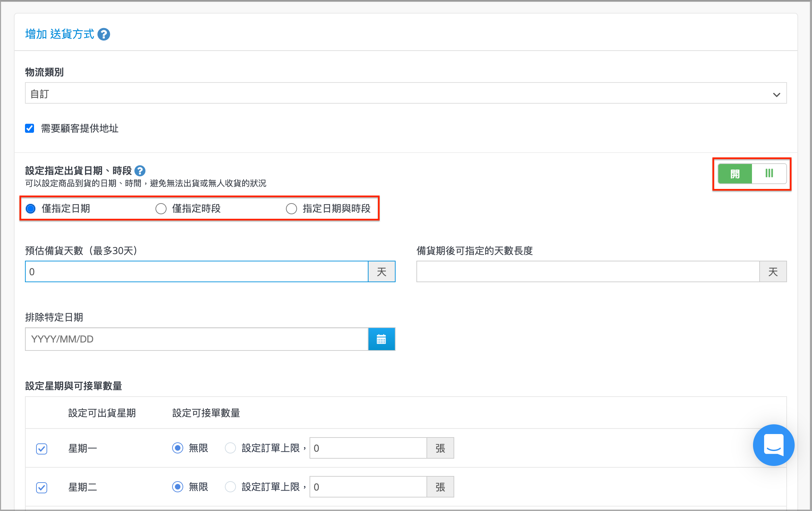Click the 設定星期與可接單數量 section title

coord(74,386)
